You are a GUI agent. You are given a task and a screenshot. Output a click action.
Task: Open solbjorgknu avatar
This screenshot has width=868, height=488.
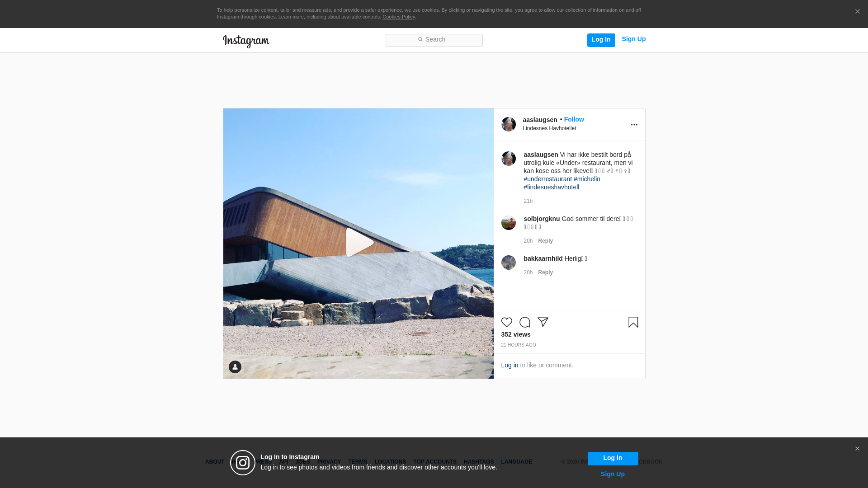[x=509, y=223]
